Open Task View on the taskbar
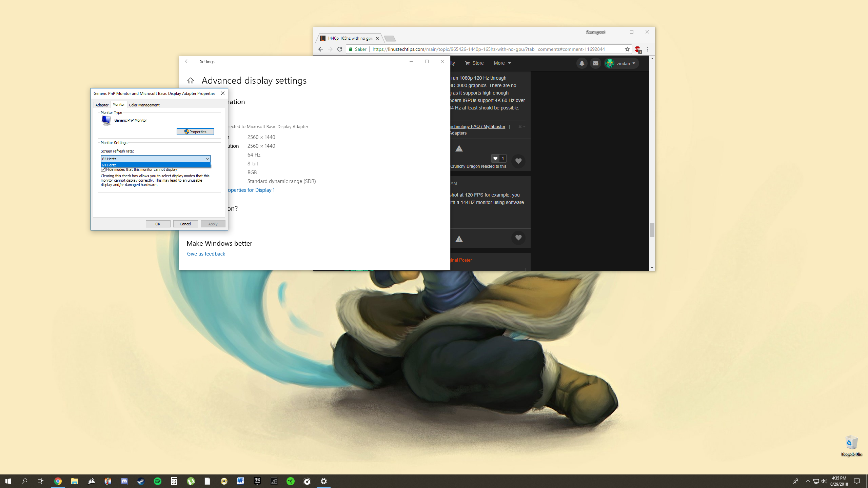Image resolution: width=868 pixels, height=488 pixels. [x=41, y=481]
